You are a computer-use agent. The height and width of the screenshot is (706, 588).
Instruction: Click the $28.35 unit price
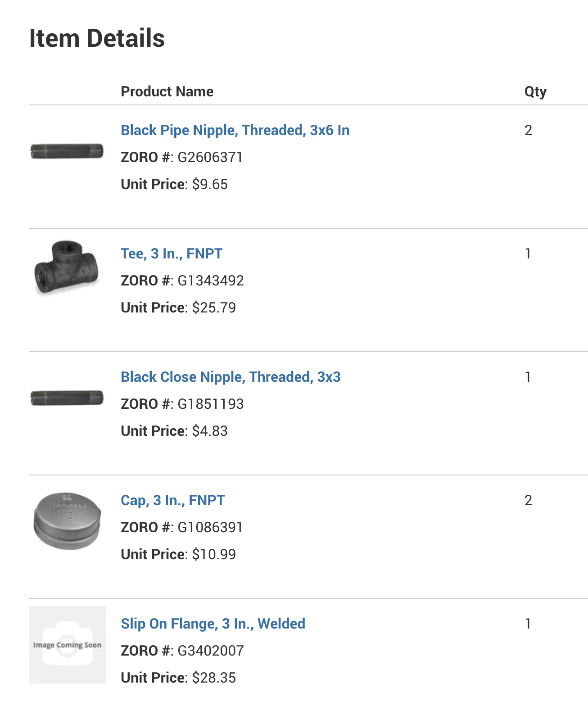[214, 678]
